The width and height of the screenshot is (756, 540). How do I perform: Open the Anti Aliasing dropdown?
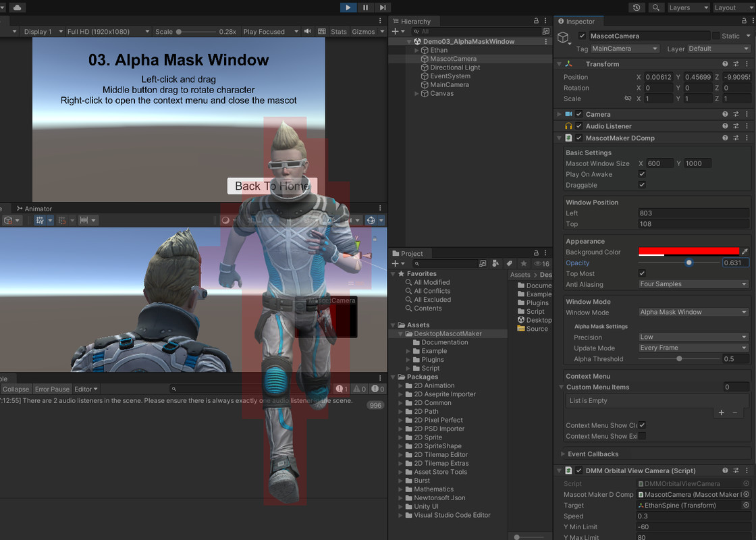point(693,284)
